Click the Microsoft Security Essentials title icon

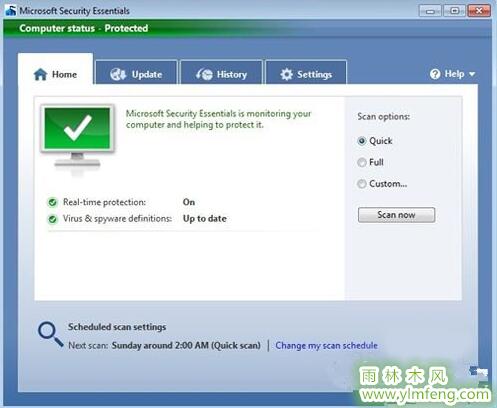coord(11,10)
